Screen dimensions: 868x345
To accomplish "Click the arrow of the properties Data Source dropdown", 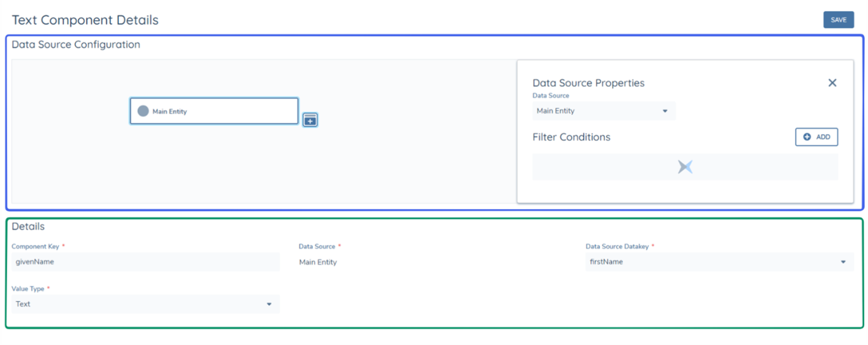I will click(665, 111).
